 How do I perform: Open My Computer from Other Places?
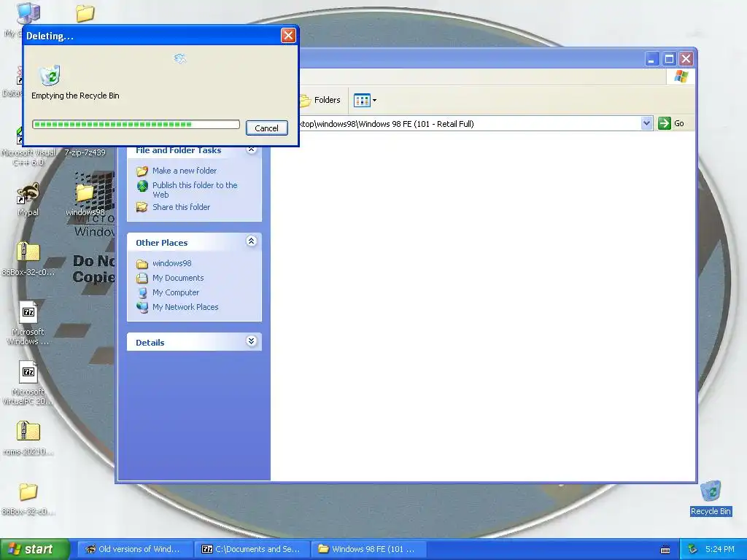175,292
